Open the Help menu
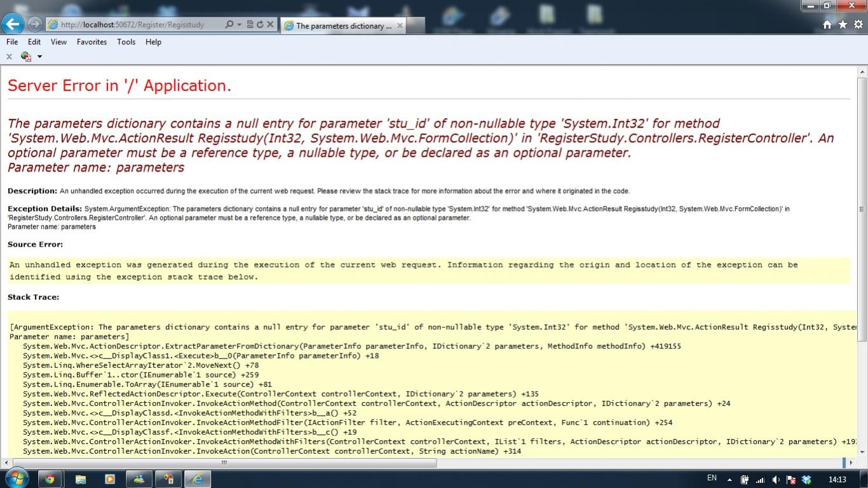This screenshot has height=488, width=868. point(153,42)
